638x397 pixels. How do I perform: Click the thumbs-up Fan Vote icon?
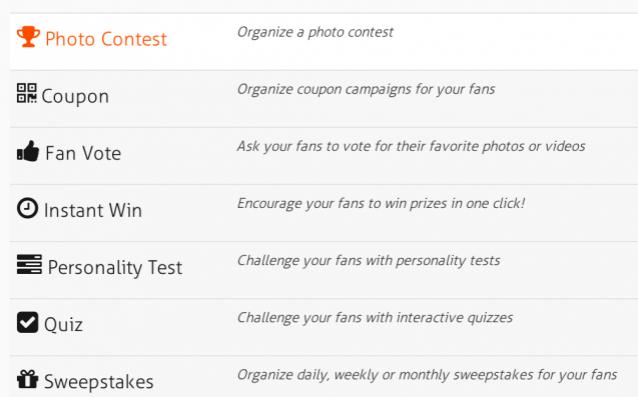click(x=28, y=151)
